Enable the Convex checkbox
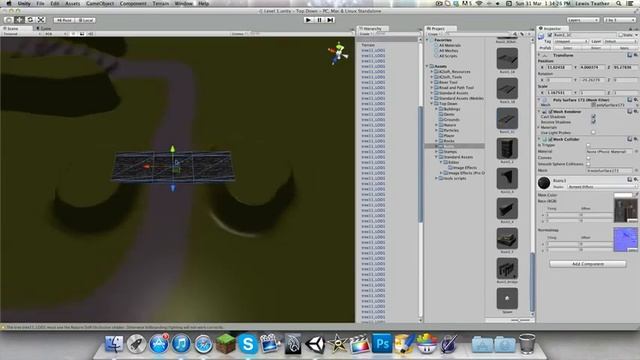640x360 pixels. pos(588,158)
